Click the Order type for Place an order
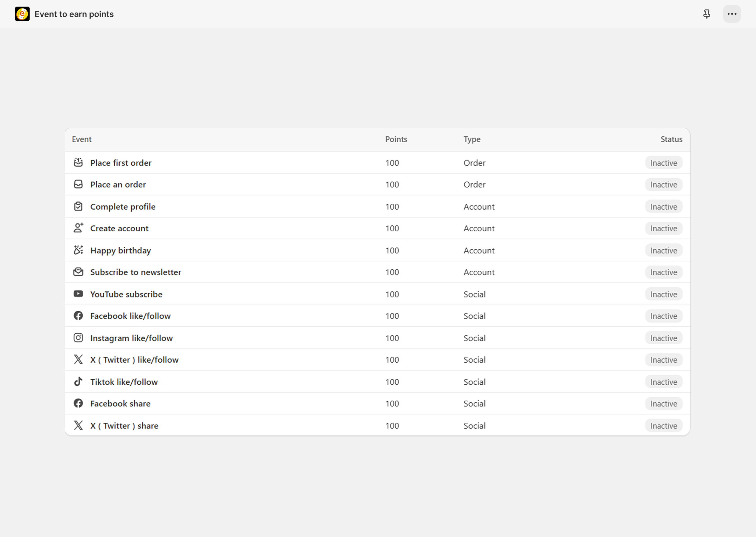Image resolution: width=756 pixels, height=537 pixels. point(474,184)
